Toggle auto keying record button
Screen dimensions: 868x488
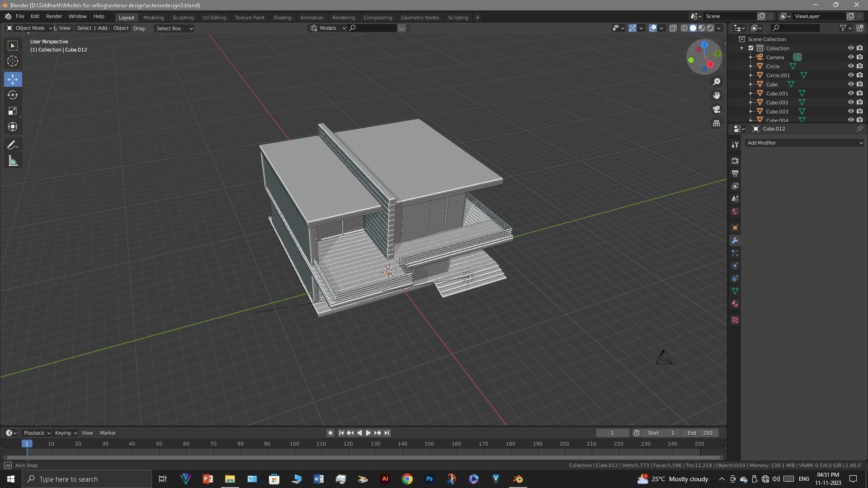pos(330,433)
